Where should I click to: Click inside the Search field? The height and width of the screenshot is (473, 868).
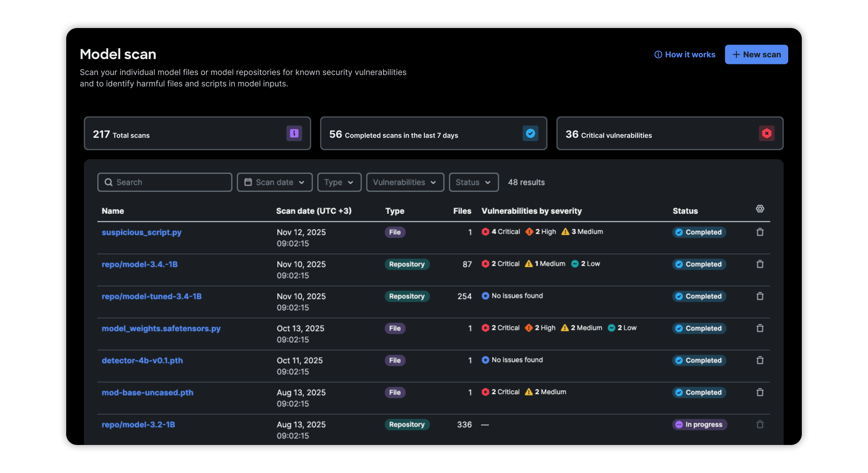click(164, 182)
